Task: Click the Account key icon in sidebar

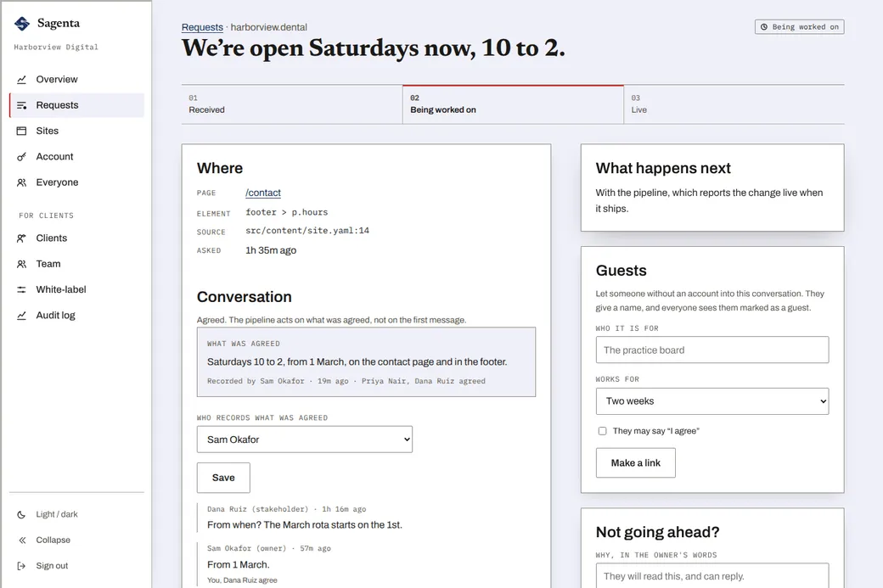Action: point(21,157)
